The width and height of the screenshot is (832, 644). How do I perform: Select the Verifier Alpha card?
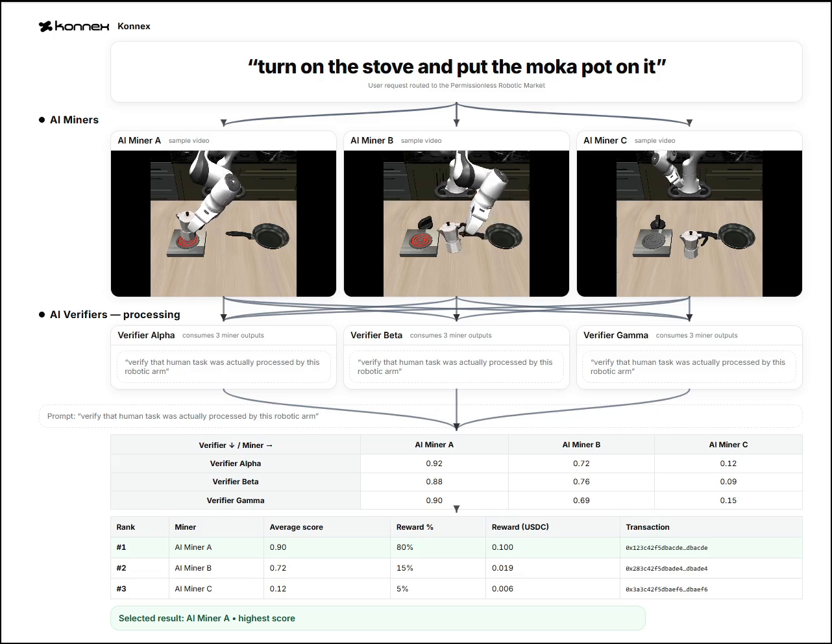(x=223, y=357)
